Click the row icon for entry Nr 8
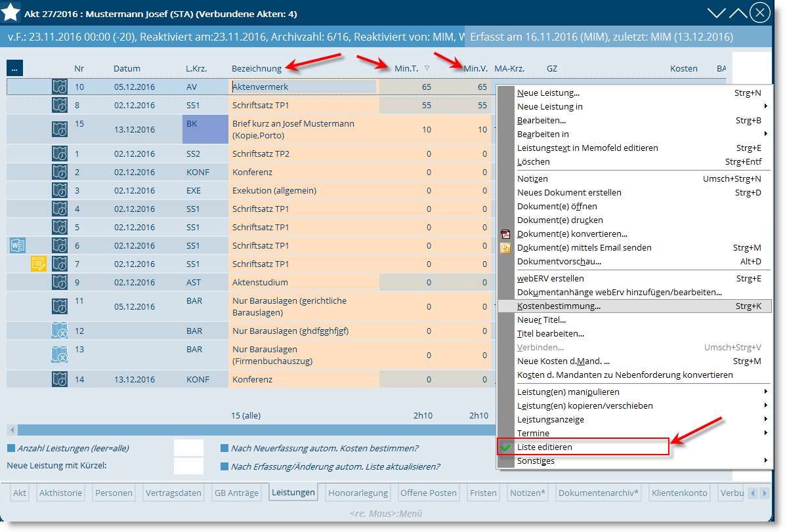Screen dimensions: 785x532 click(x=60, y=105)
